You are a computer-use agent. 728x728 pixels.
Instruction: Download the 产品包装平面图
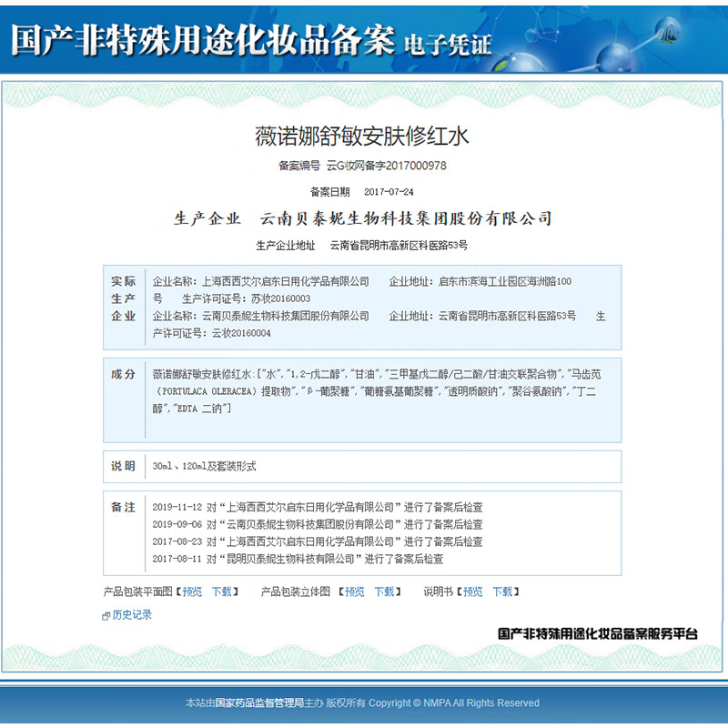coord(221,591)
